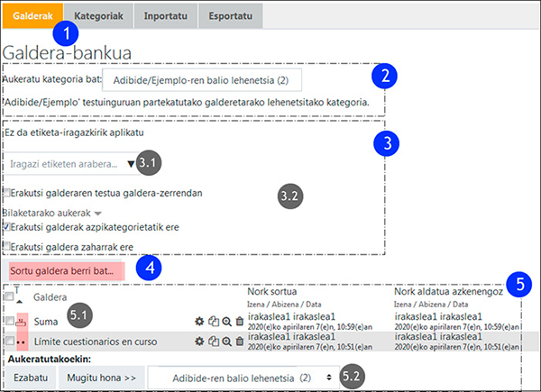Uncheck 'Erakutsi galderak azpikategorietatik ere'
Viewport: 541px width, 392px height.
(x=7, y=227)
